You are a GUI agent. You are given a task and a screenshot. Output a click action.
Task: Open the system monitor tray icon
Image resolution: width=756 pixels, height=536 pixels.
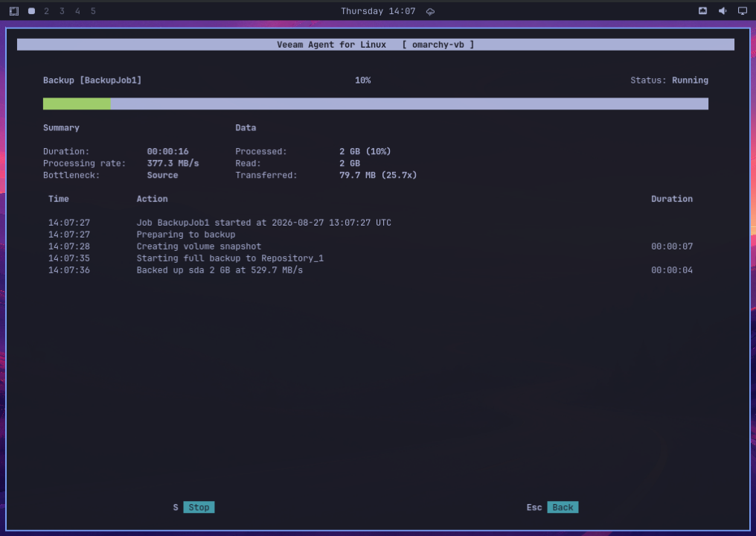tap(703, 10)
